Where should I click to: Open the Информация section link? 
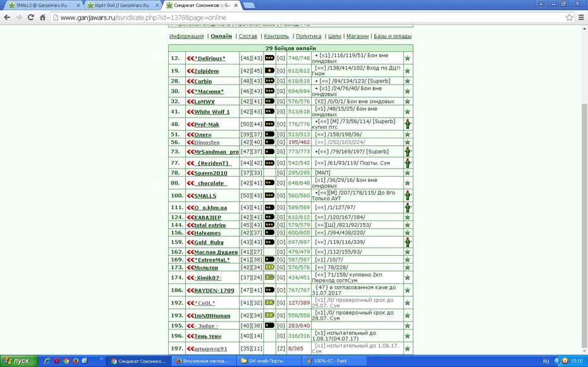pos(187,37)
